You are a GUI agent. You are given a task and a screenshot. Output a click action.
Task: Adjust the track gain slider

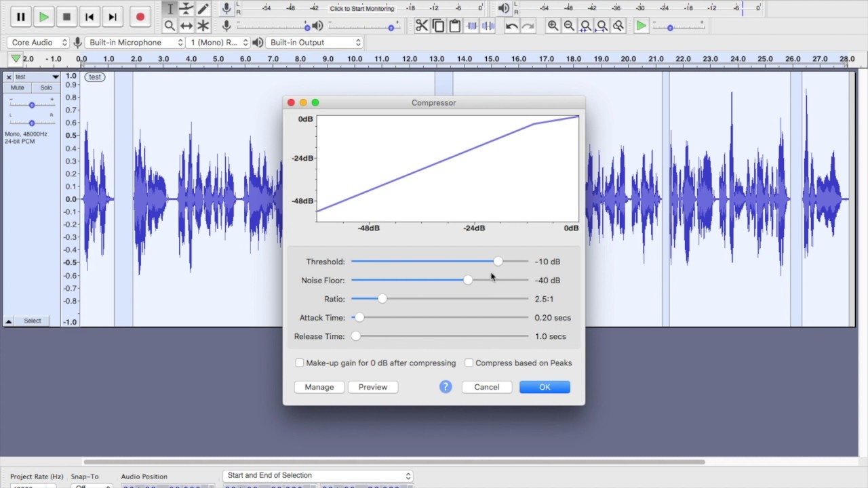(x=31, y=105)
